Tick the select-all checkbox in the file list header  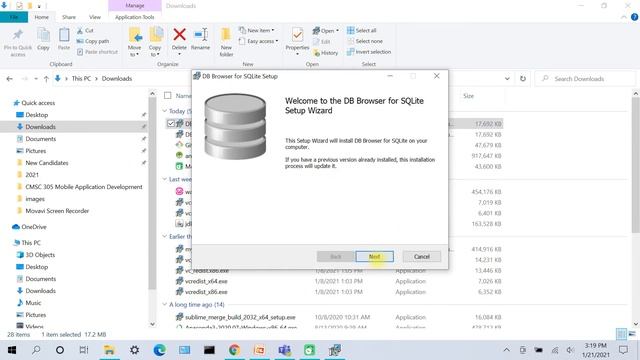click(167, 96)
